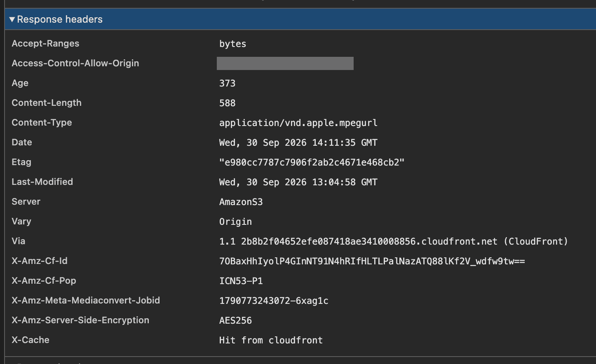
Task: Click the ICN53-P1 value
Action: (x=241, y=281)
